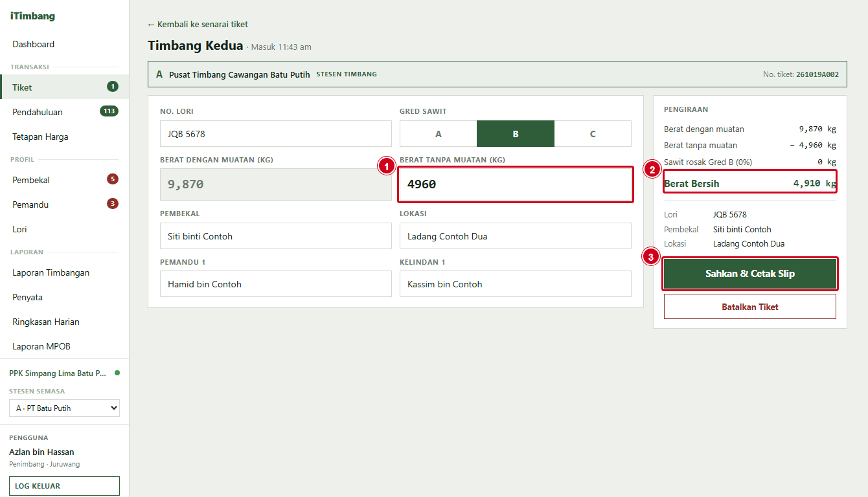868x497 pixels.
Task: Click Batalkan Tiket button
Action: 750,307
